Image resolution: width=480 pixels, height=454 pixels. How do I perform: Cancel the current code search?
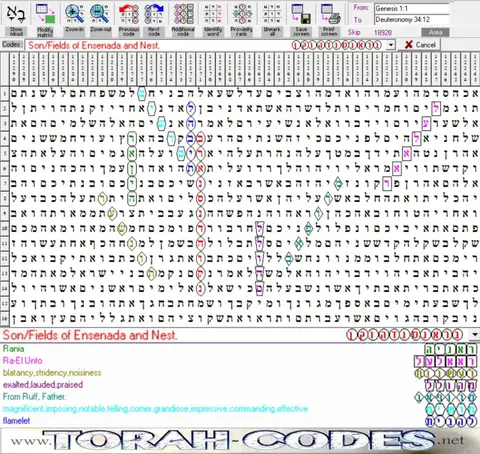click(x=420, y=45)
